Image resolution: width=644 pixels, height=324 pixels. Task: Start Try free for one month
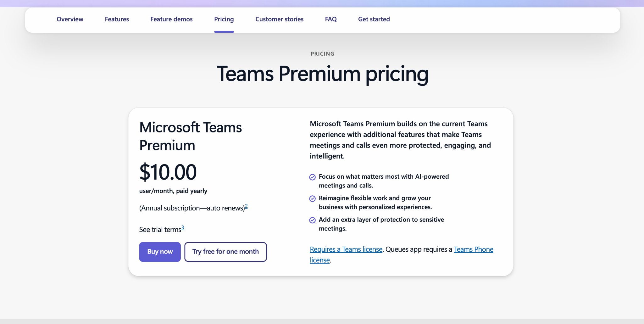pyautogui.click(x=225, y=252)
